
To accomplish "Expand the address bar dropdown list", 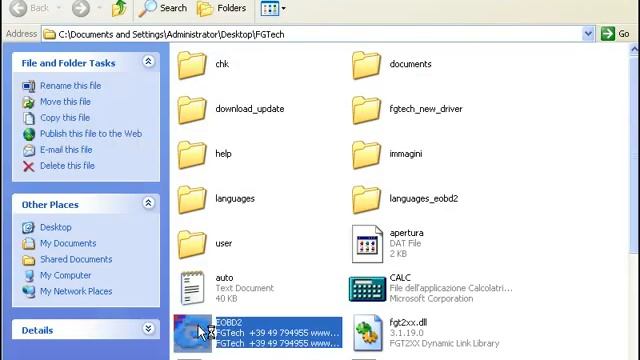I will (x=588, y=34).
